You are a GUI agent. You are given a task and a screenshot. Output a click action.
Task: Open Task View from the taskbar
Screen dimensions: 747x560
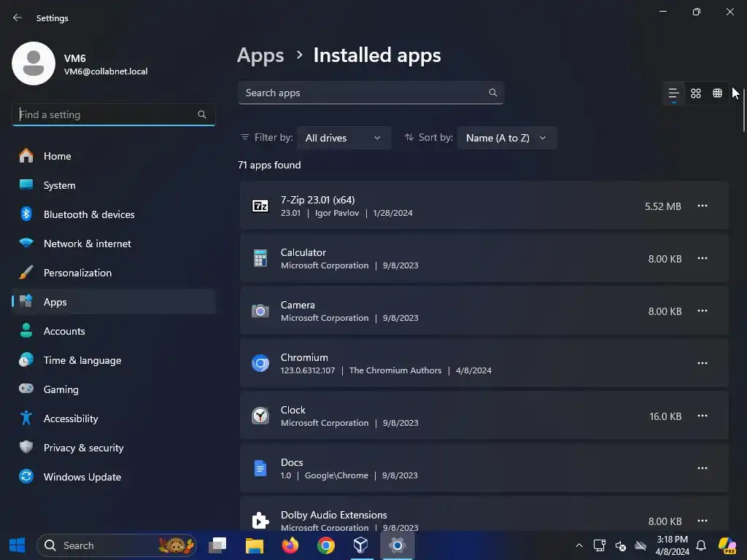click(217, 545)
